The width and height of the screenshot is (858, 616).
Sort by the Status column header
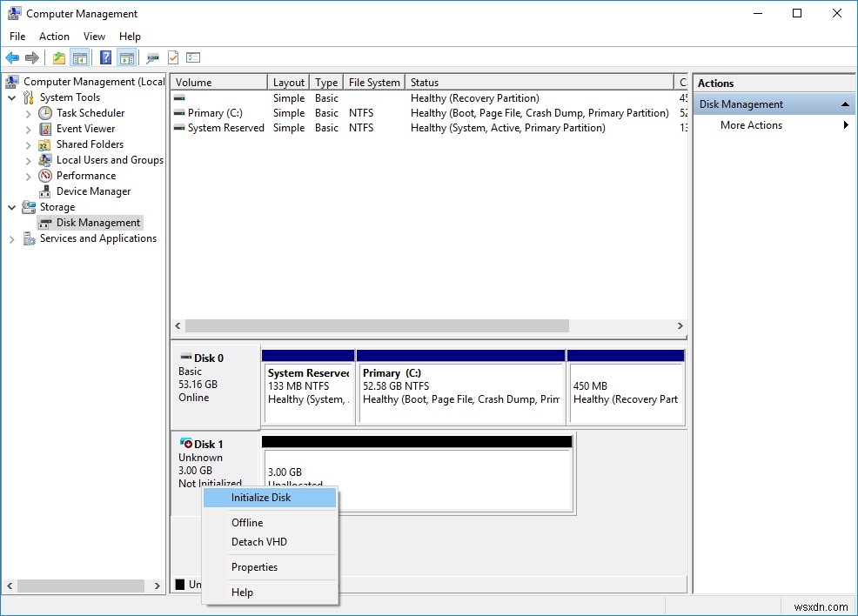[539, 82]
